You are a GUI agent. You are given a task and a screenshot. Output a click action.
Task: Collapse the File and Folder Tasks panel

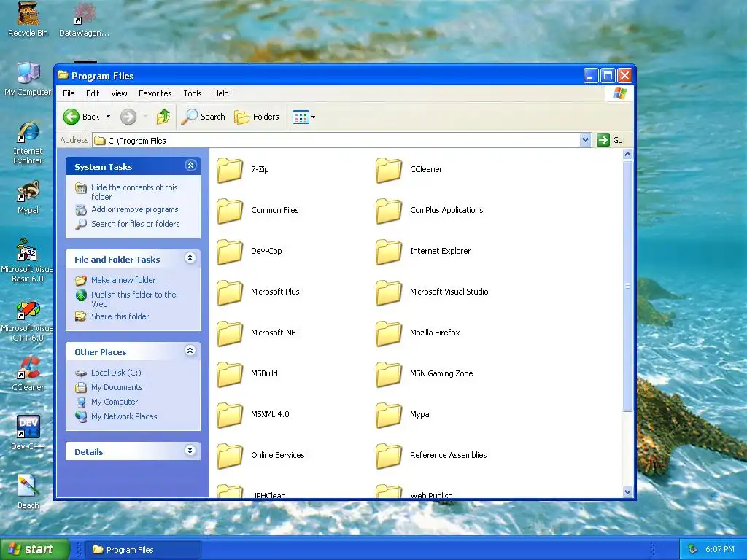190,258
